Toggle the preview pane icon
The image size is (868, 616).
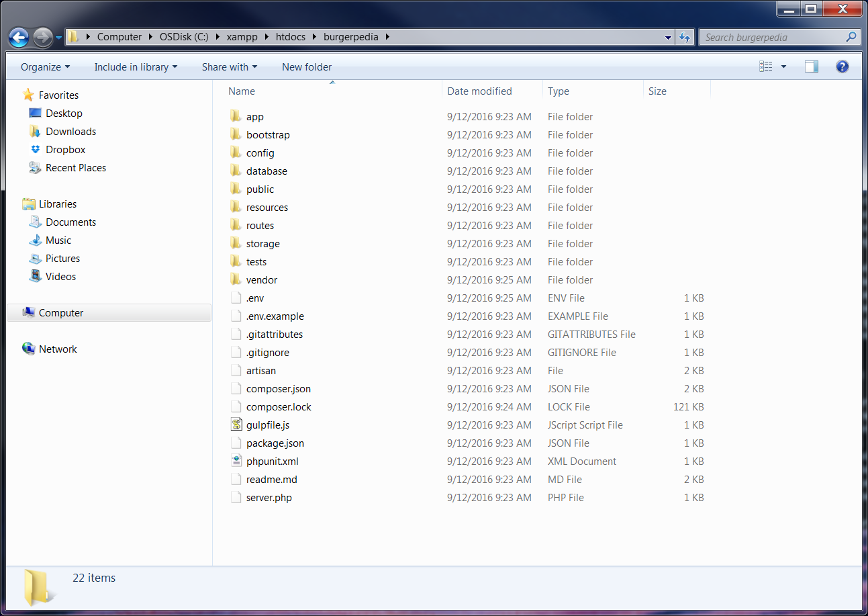[812, 67]
